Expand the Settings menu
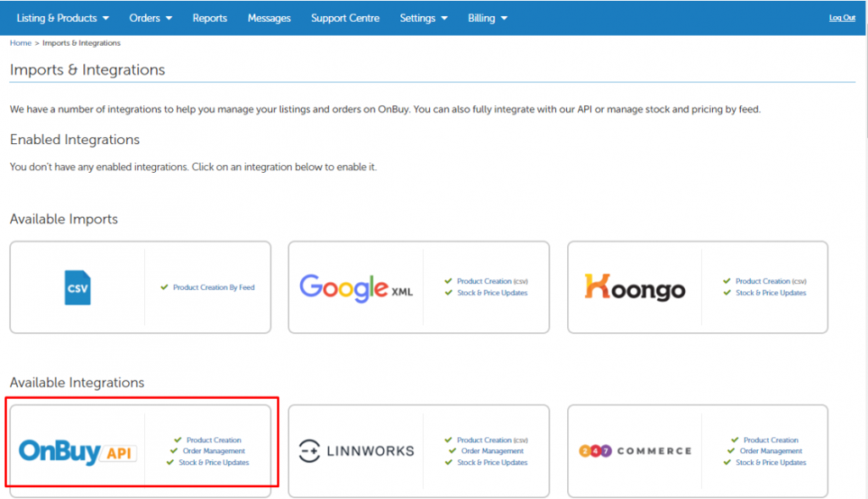Viewport: 868px width, 499px height. pyautogui.click(x=423, y=17)
